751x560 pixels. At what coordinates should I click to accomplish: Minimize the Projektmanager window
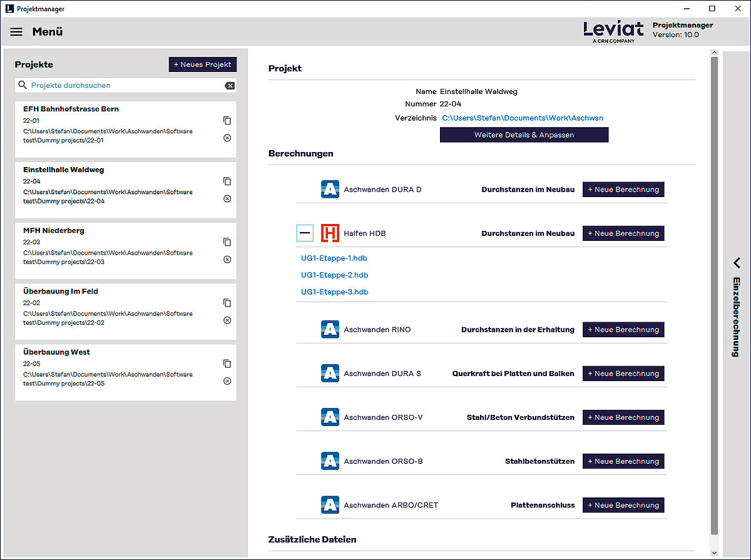(x=687, y=9)
